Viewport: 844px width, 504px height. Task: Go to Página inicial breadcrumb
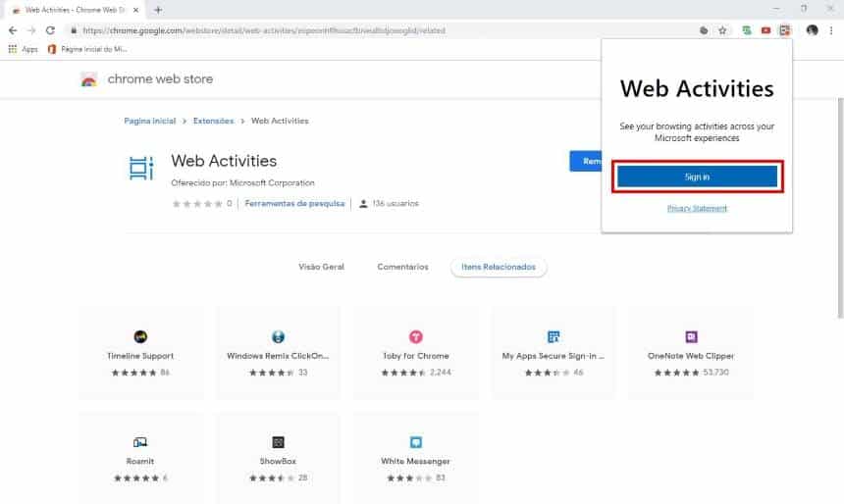(149, 121)
